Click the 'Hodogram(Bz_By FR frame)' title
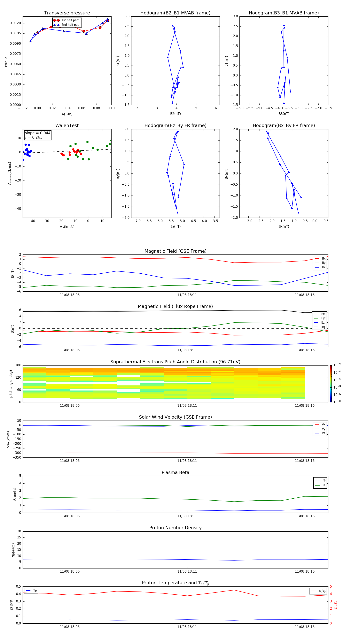351x644 pixels. click(x=175, y=125)
